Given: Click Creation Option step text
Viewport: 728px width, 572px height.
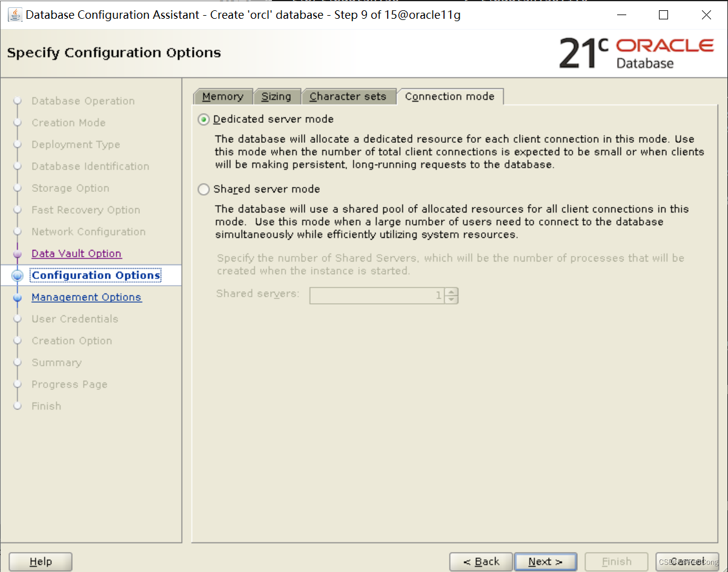Looking at the screenshot, I should click(x=71, y=341).
